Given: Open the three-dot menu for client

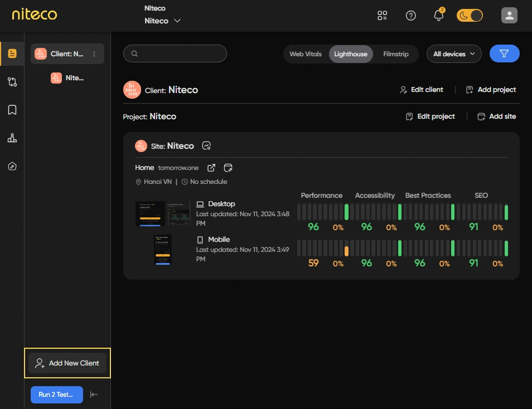Looking at the screenshot, I should pos(94,54).
